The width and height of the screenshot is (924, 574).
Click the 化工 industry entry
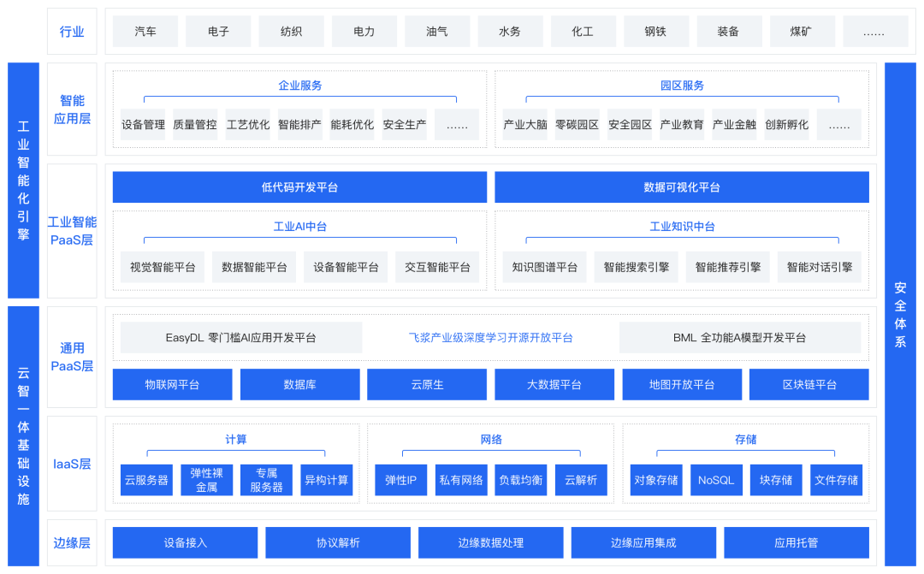point(583,31)
